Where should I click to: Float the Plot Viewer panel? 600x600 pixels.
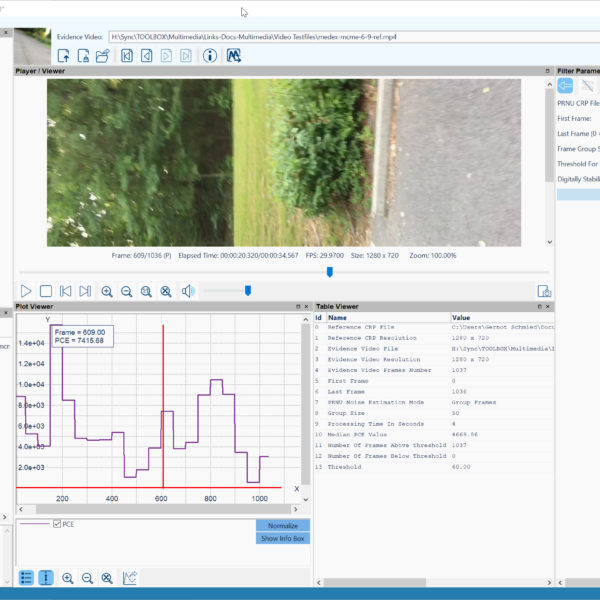(298, 307)
